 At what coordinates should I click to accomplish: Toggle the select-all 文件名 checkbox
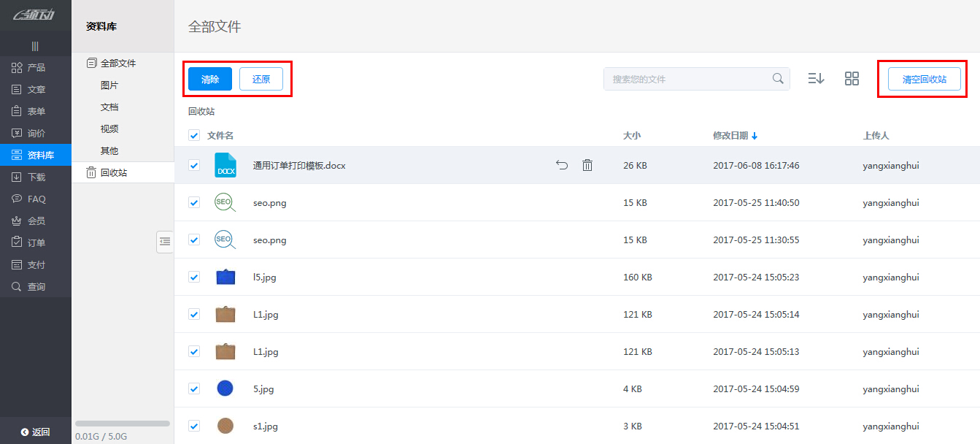click(x=194, y=136)
